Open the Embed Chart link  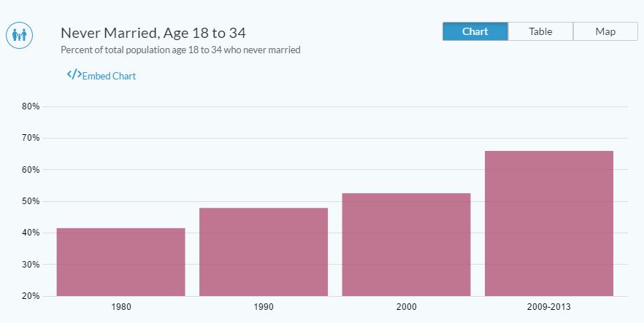109,76
